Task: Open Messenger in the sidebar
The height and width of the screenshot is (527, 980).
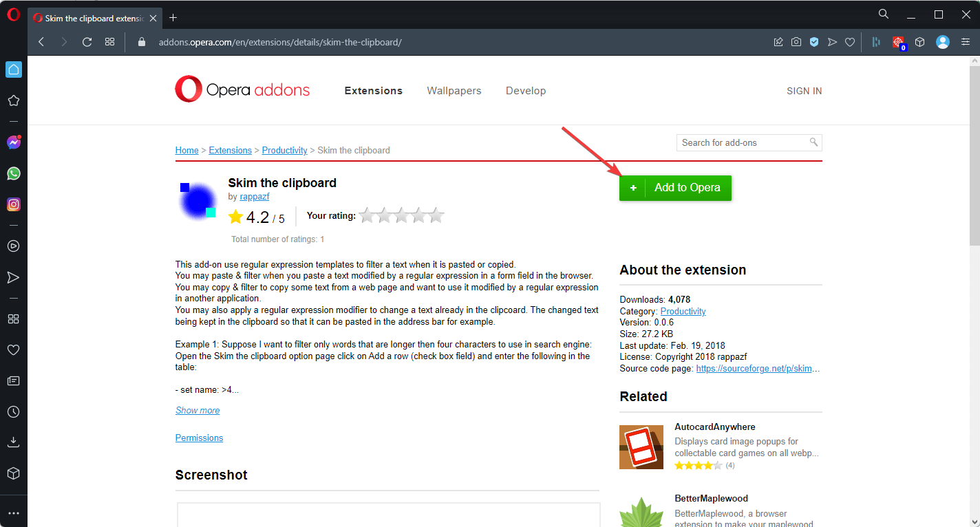Action: click(13, 142)
